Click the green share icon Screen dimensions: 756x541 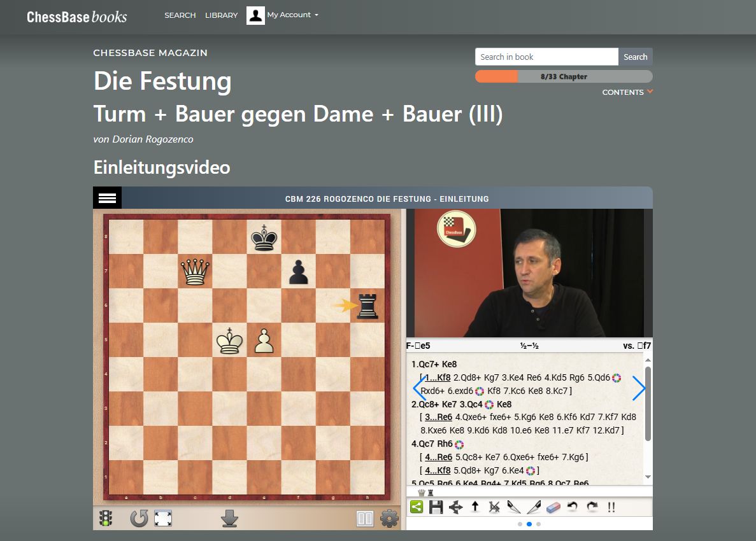click(x=416, y=507)
